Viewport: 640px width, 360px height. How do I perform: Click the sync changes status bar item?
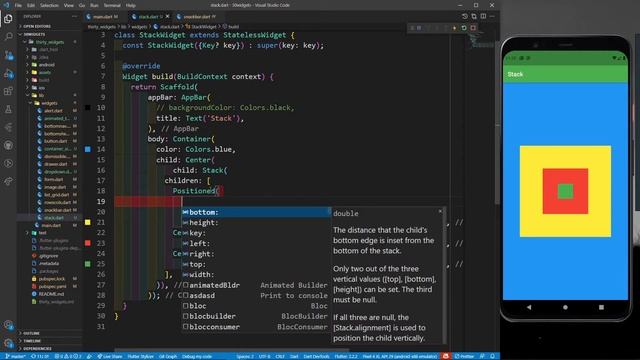(40, 356)
